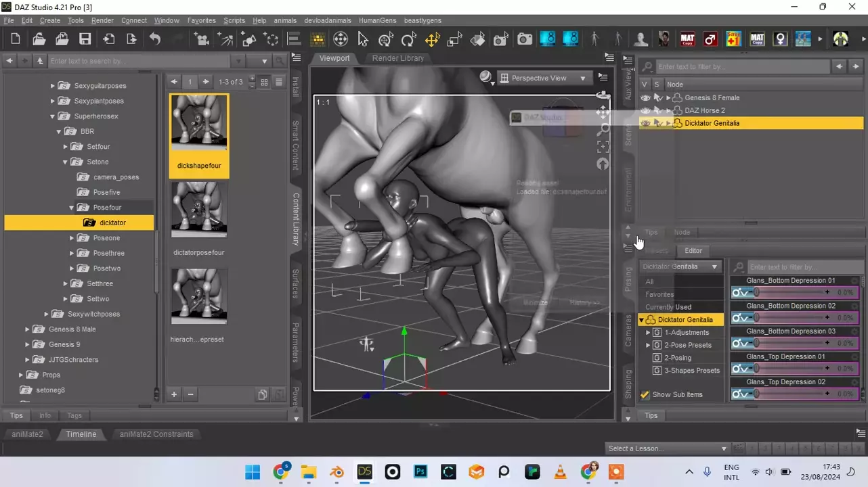
Task: Open Photoshop from the Windows taskbar
Action: pos(420,471)
